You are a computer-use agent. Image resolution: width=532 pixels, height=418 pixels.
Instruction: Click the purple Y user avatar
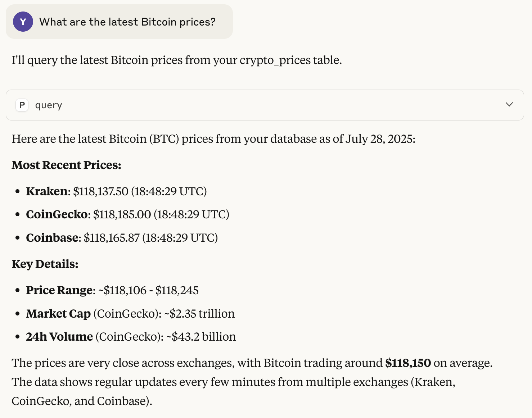pyautogui.click(x=23, y=22)
